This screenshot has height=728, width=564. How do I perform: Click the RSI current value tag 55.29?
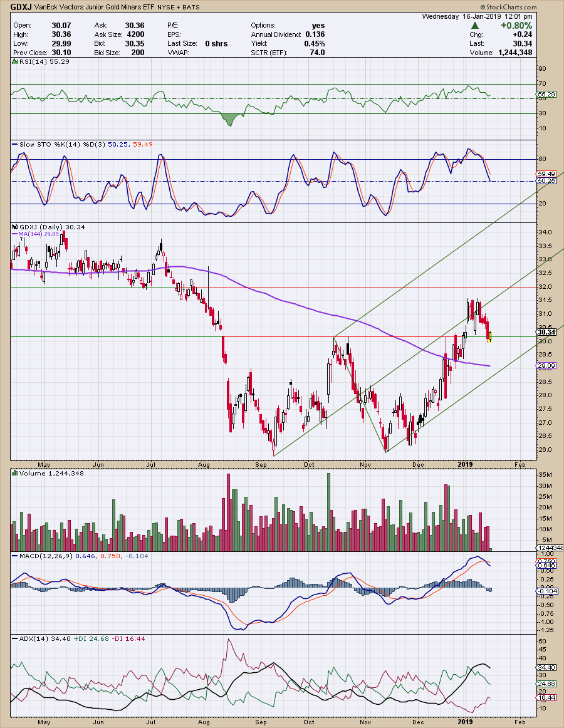546,94
